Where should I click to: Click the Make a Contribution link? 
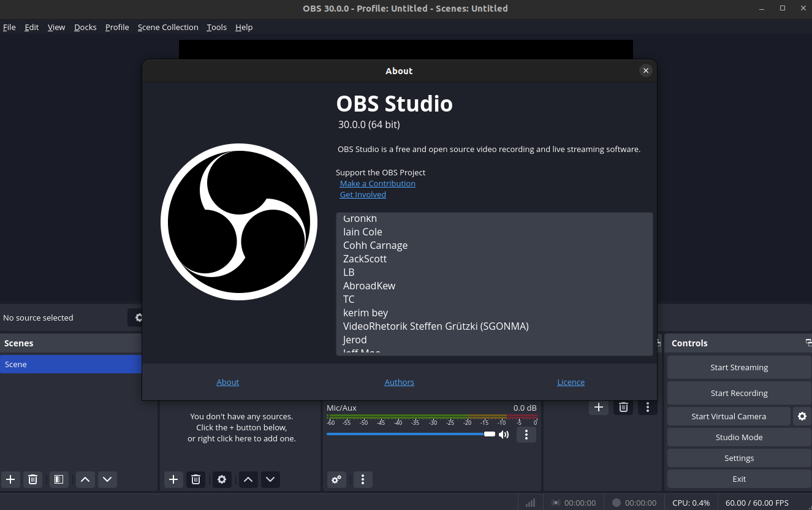(x=378, y=183)
